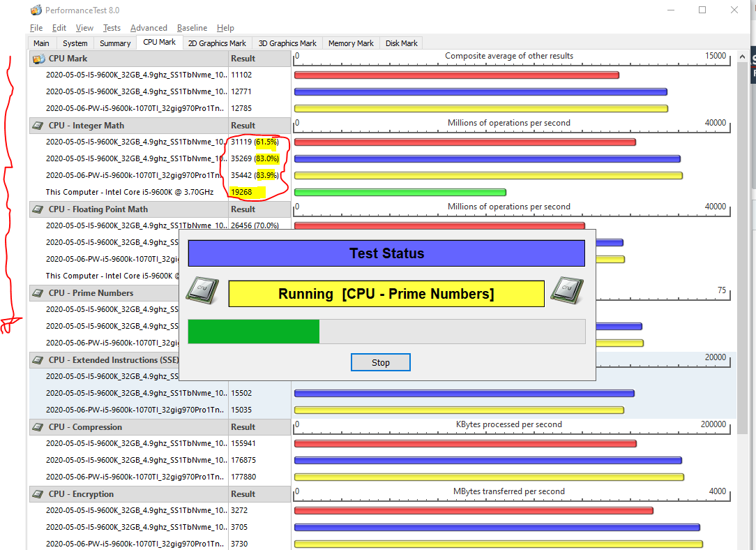The height and width of the screenshot is (550, 756).
Task: Click the Compression result value 176875
Action: click(x=243, y=460)
